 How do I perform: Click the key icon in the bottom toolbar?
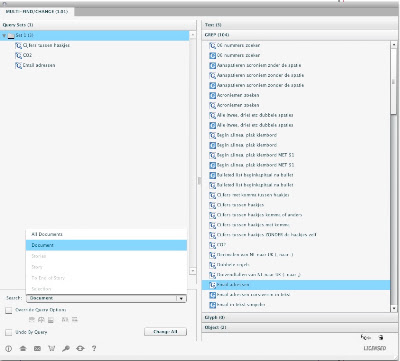click(66, 348)
